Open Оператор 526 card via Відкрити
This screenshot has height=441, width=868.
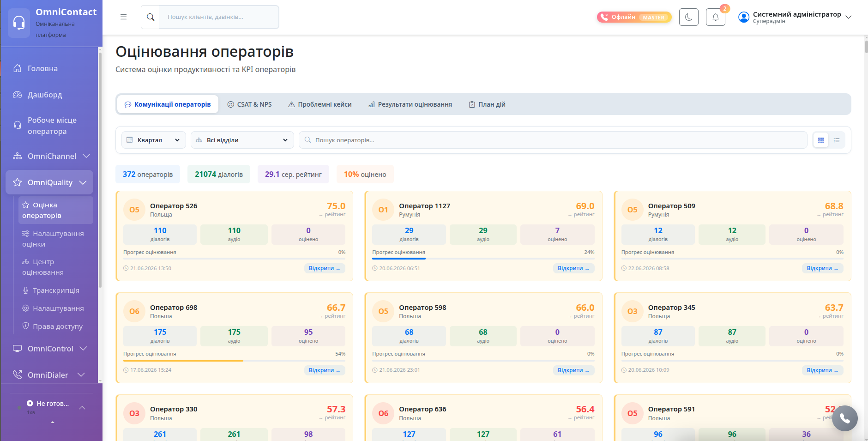(325, 268)
